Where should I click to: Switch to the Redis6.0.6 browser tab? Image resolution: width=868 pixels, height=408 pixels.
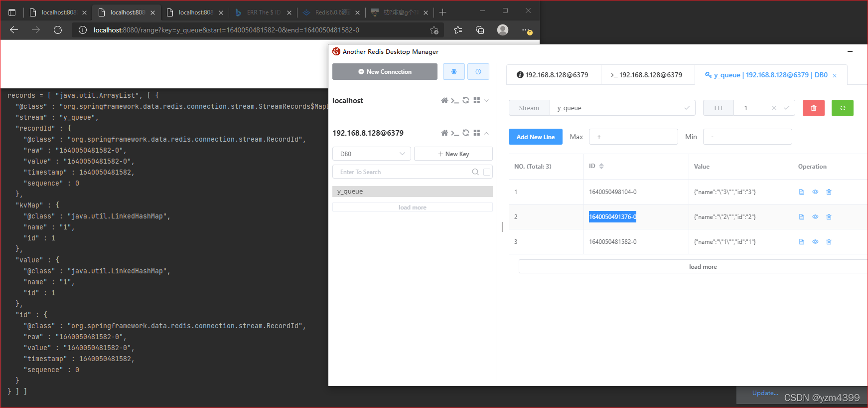click(332, 12)
